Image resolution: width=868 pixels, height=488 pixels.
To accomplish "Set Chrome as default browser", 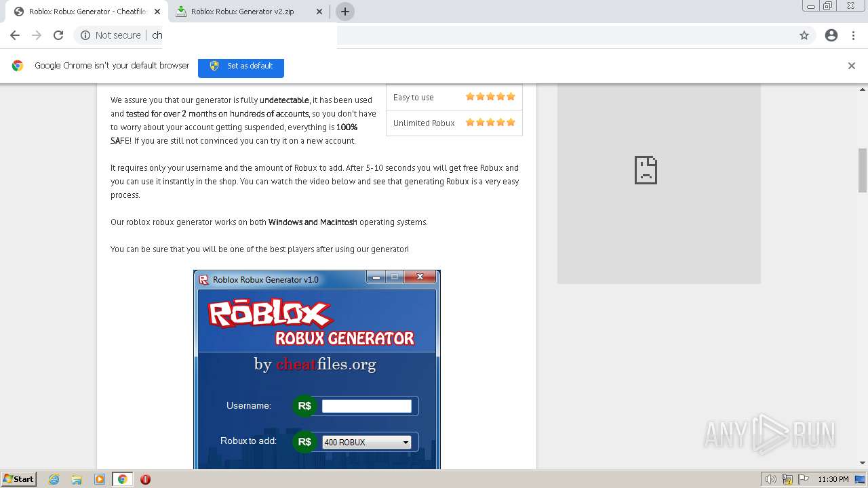I will [241, 66].
